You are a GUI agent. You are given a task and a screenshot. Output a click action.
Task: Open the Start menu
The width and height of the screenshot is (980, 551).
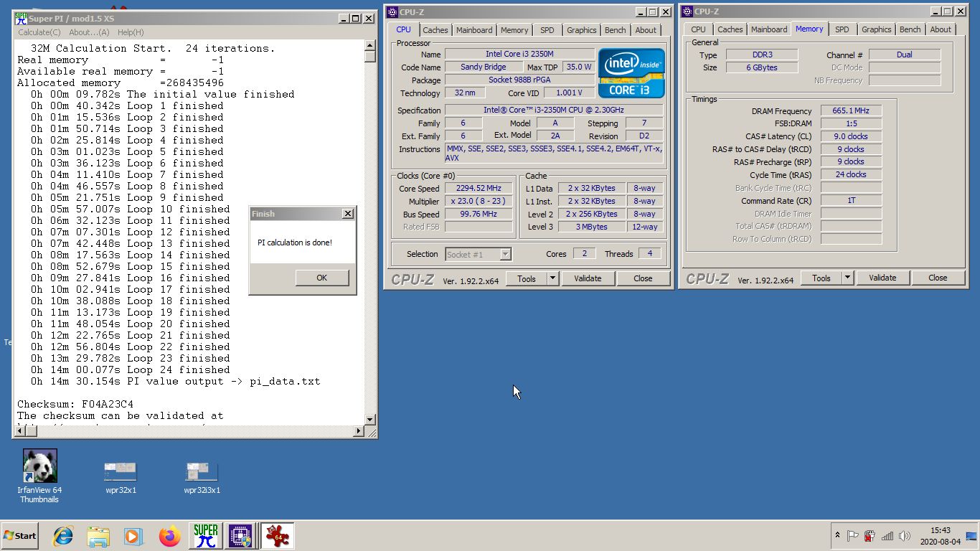pyautogui.click(x=20, y=536)
